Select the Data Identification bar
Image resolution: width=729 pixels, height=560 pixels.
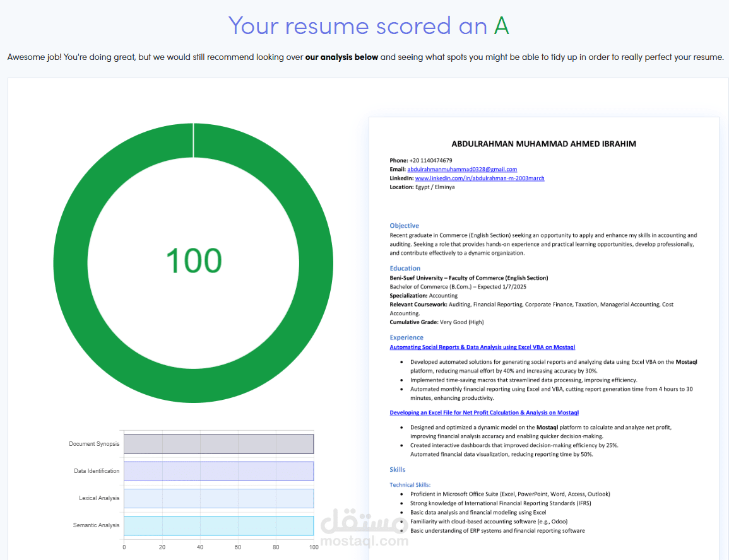click(x=218, y=471)
